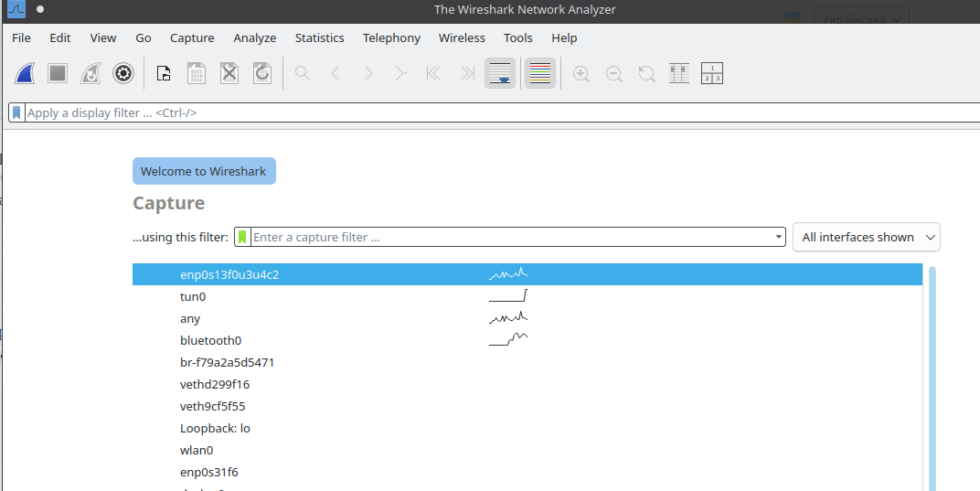980x491 pixels.
Task: Go to previous packet arrow
Action: coord(335,74)
